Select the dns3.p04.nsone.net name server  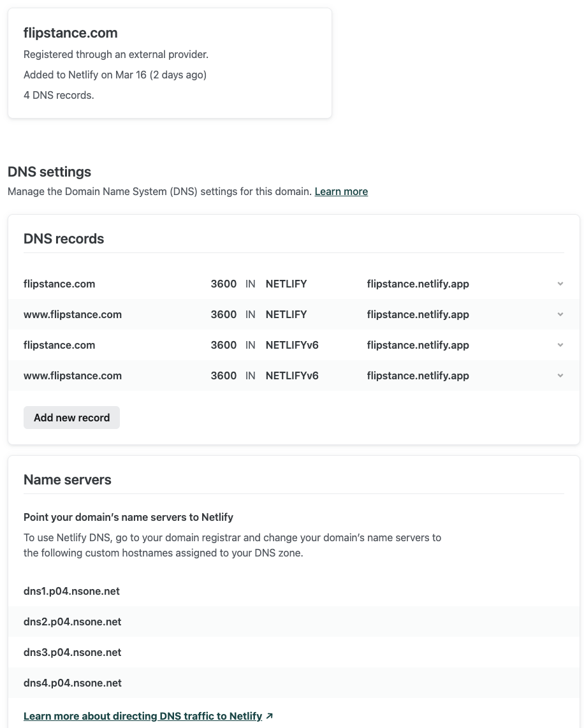click(72, 652)
